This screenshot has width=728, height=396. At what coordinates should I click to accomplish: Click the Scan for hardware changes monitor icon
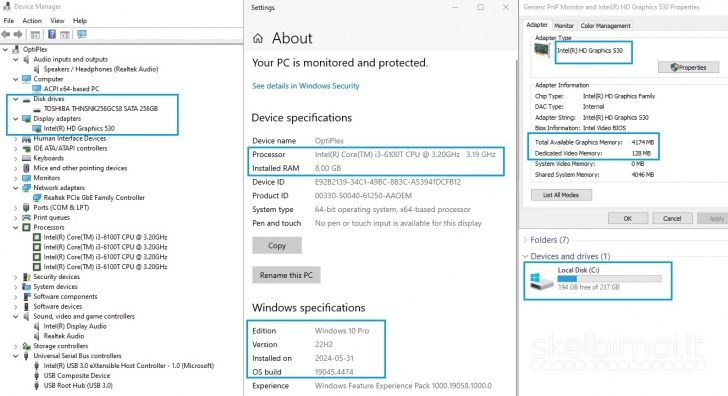tap(82, 34)
